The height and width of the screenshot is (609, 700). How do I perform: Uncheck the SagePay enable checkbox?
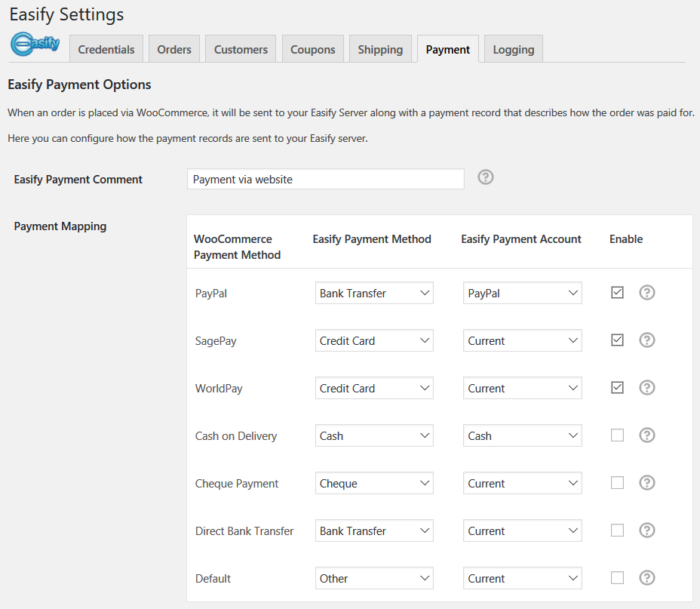tap(618, 340)
